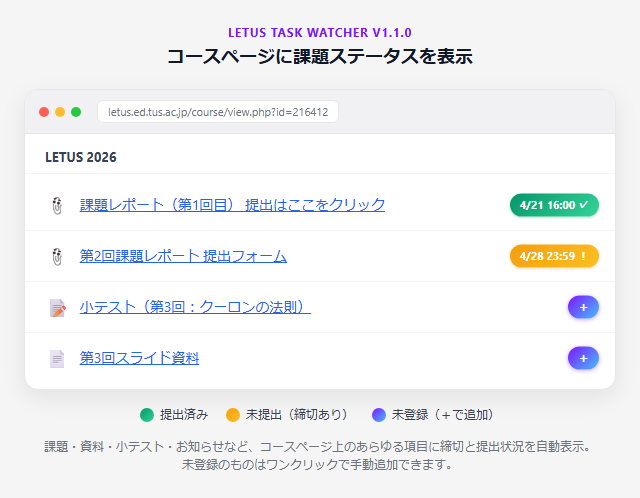Image resolution: width=640 pixels, height=498 pixels.
Task: Click the 提出済み legend label
Action: tap(184, 415)
